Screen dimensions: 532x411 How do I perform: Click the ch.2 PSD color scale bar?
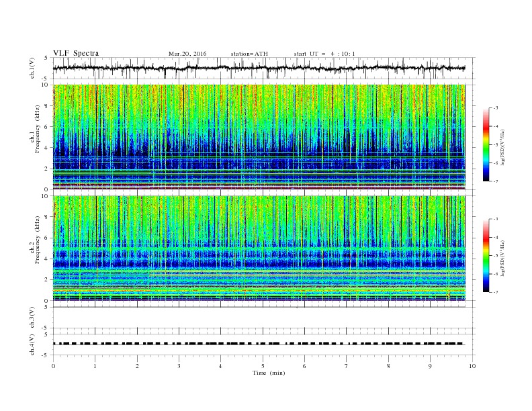pyautogui.click(x=486, y=256)
